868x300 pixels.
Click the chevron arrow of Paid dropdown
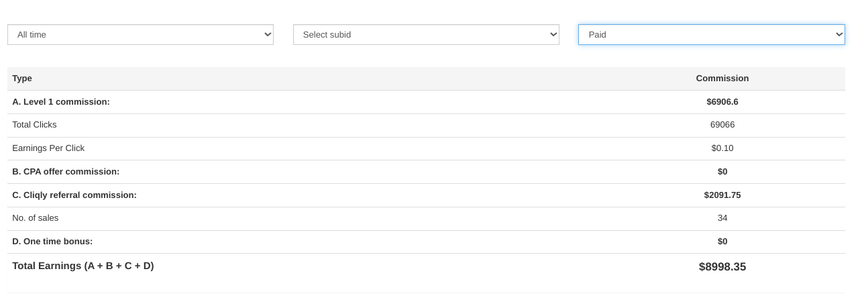click(839, 34)
